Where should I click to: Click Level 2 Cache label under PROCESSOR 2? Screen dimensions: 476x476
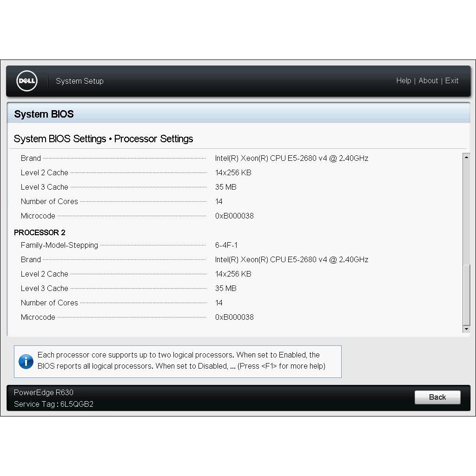pos(44,274)
